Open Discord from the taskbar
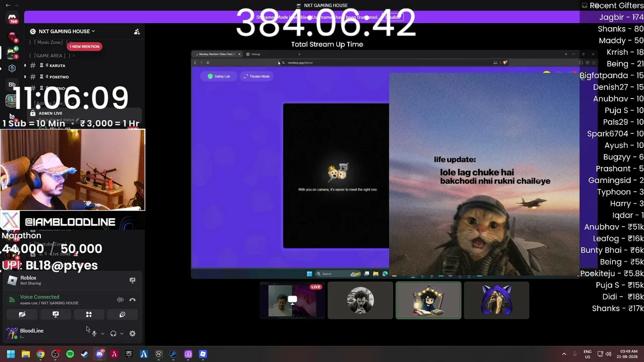Image resolution: width=644 pixels, height=362 pixels. (100, 354)
